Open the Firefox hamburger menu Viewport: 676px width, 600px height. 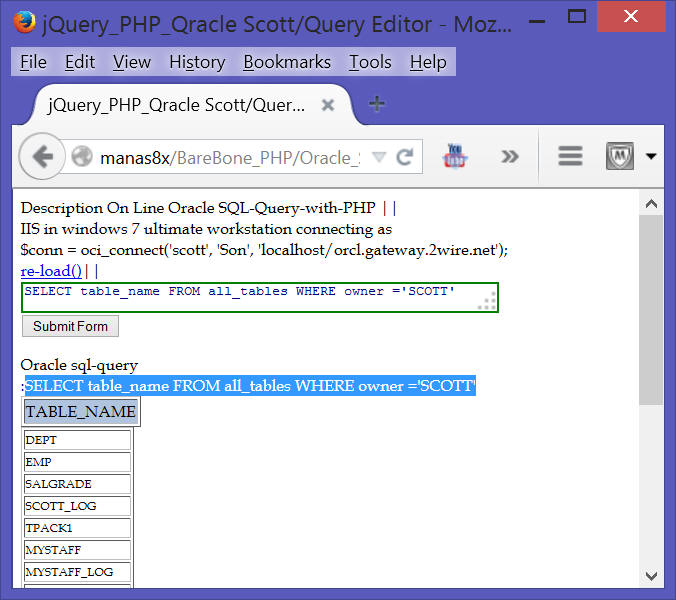point(570,156)
